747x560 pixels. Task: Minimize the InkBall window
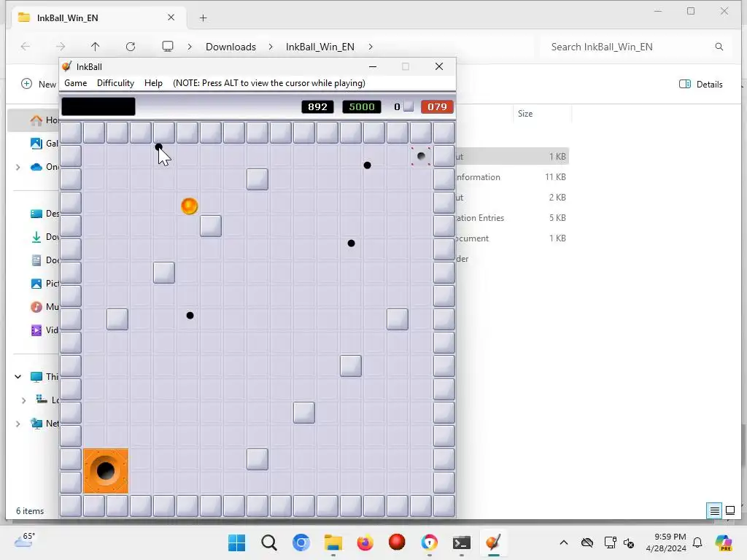(373, 66)
